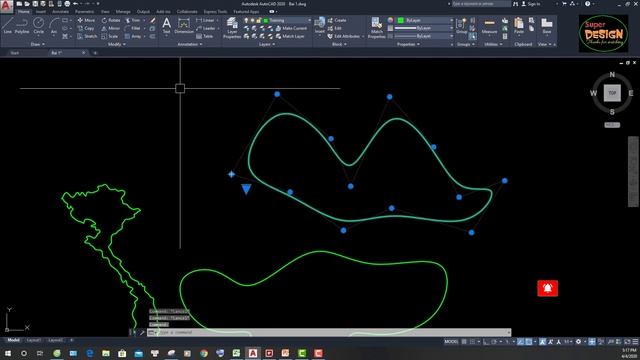Click the search keyword input box

tap(481, 4)
